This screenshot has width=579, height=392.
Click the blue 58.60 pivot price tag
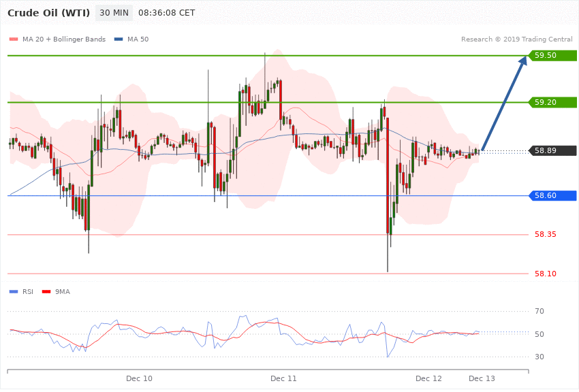(553, 195)
